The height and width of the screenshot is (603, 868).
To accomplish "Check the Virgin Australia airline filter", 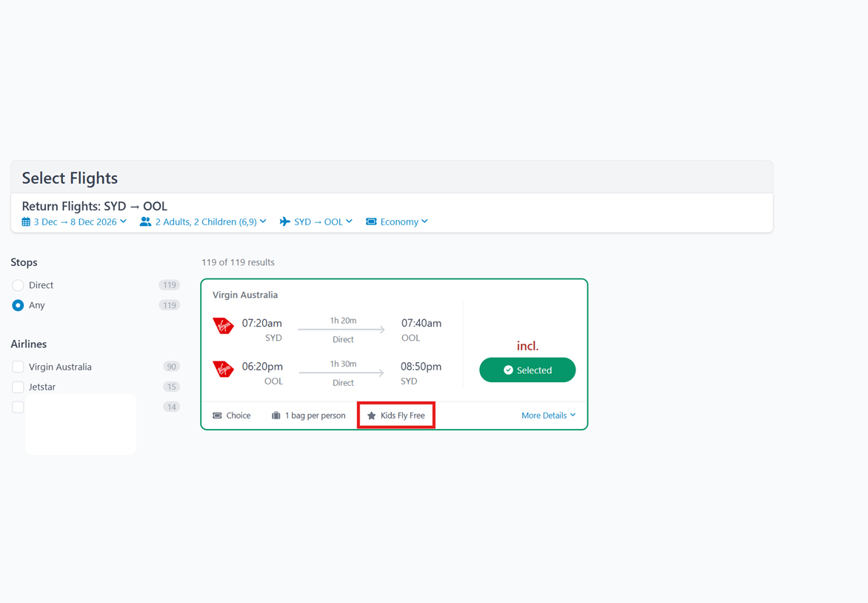I will [19, 367].
